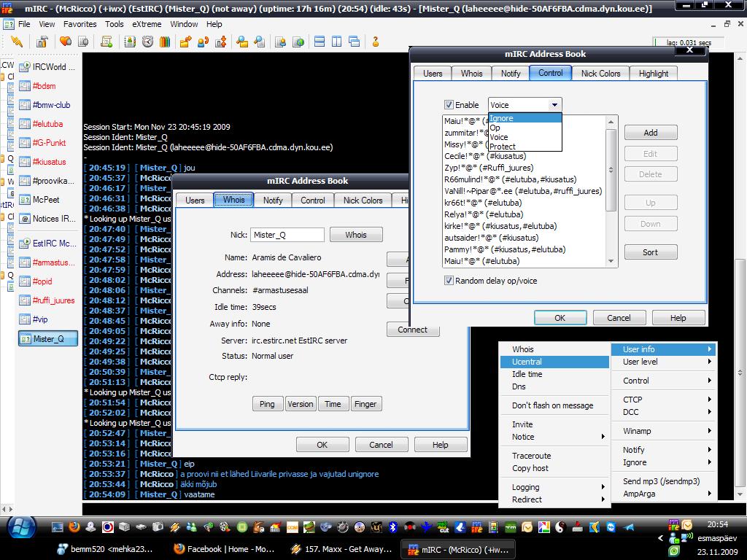Expand the Redirect submenu
The height and width of the screenshot is (560, 747).
(x=554, y=499)
